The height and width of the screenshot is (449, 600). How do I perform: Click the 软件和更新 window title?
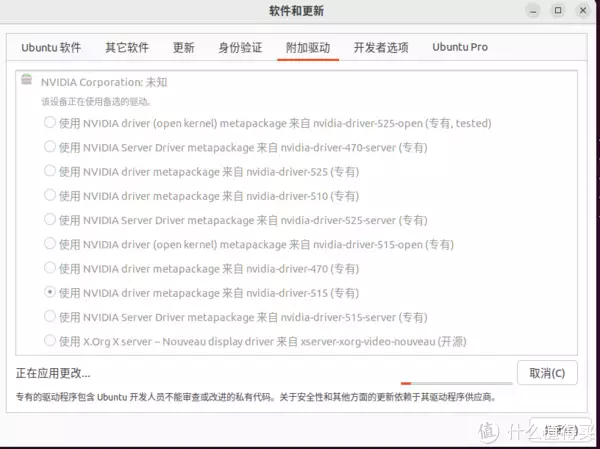coord(297,11)
